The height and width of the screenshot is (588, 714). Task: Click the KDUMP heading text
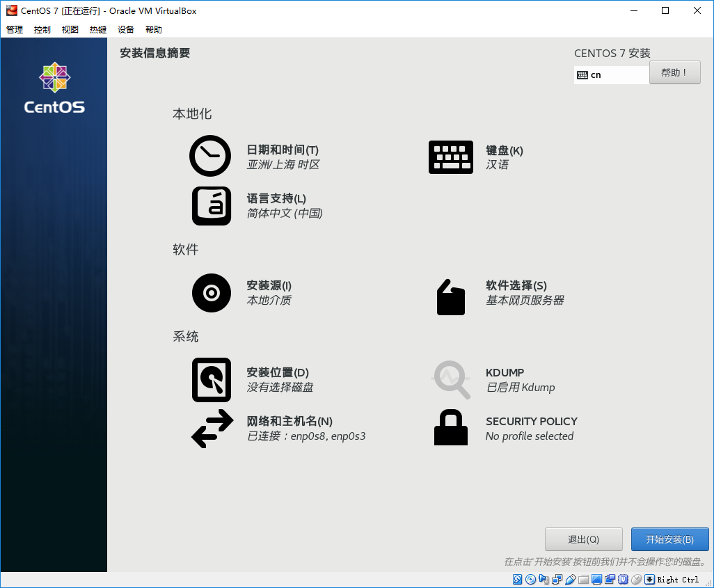[x=505, y=372]
